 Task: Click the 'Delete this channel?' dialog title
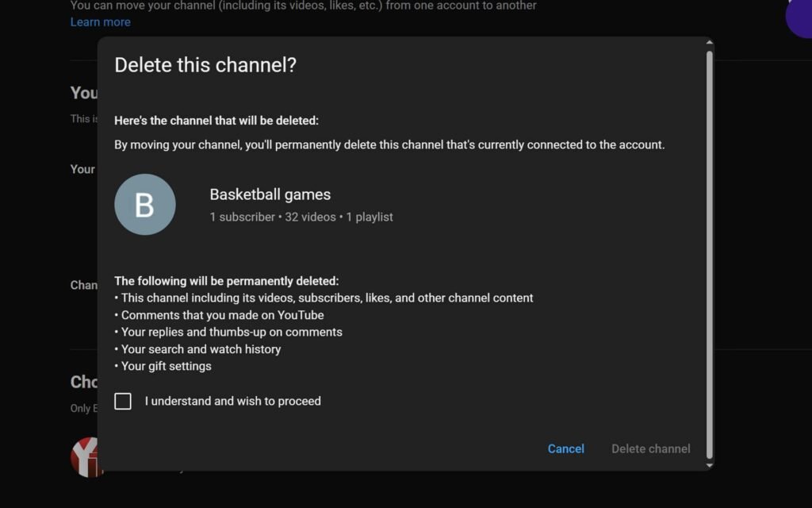[205, 65]
